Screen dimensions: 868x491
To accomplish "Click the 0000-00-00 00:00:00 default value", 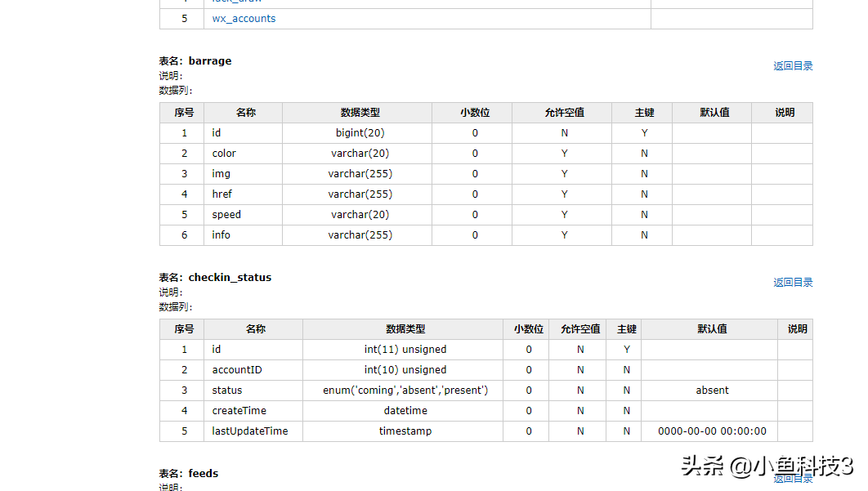I will (x=712, y=431).
